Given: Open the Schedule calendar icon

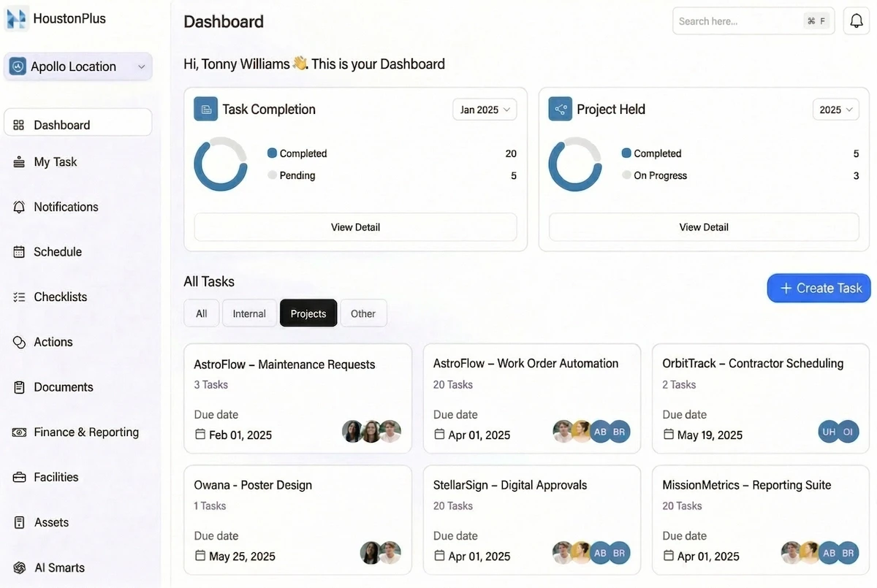Looking at the screenshot, I should pos(18,251).
